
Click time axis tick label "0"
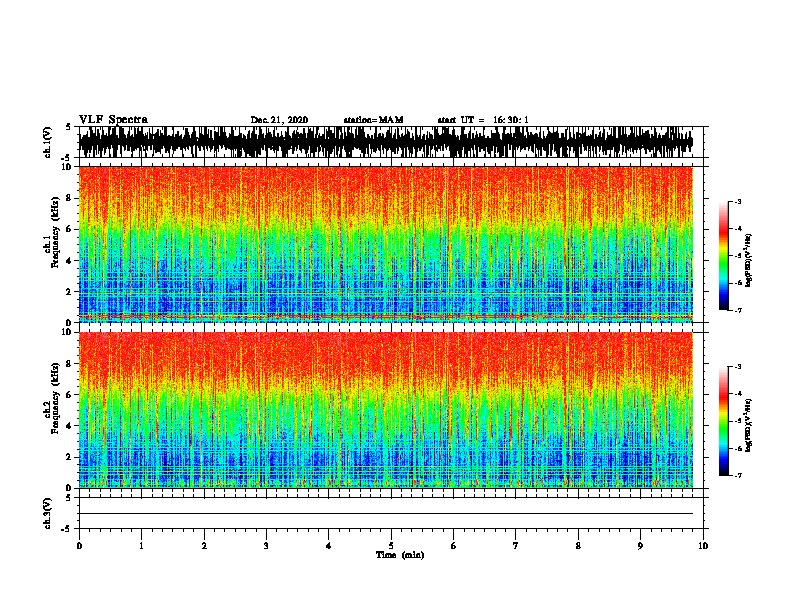[x=79, y=546]
